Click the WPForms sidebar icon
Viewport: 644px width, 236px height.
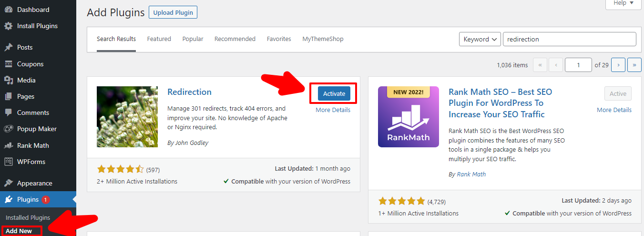(x=8, y=162)
